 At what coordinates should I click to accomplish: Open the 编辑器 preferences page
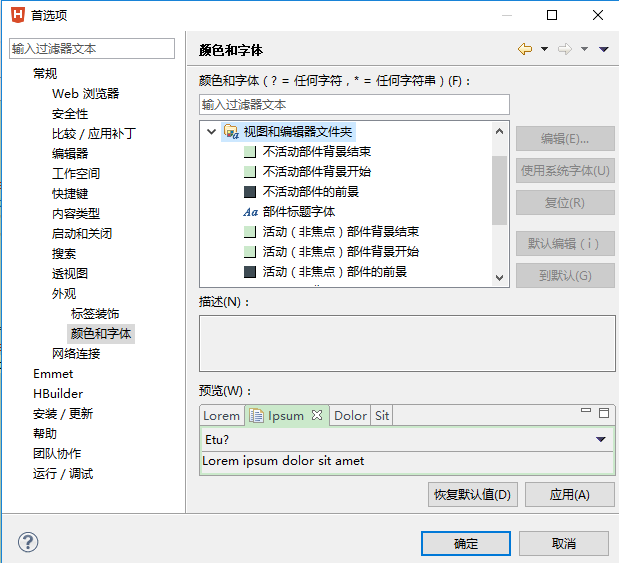[70, 154]
